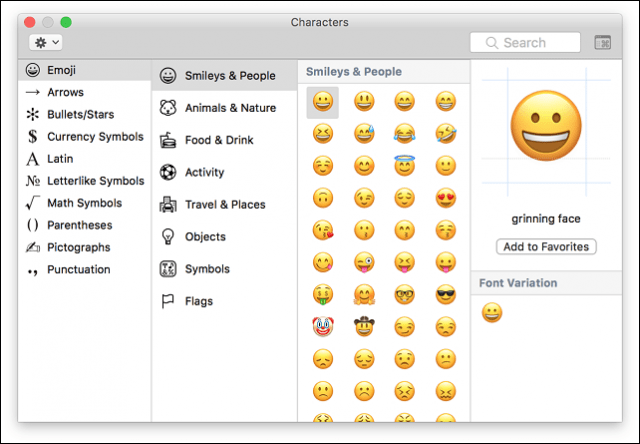Open the gear action menu dropdown

[x=46, y=42]
